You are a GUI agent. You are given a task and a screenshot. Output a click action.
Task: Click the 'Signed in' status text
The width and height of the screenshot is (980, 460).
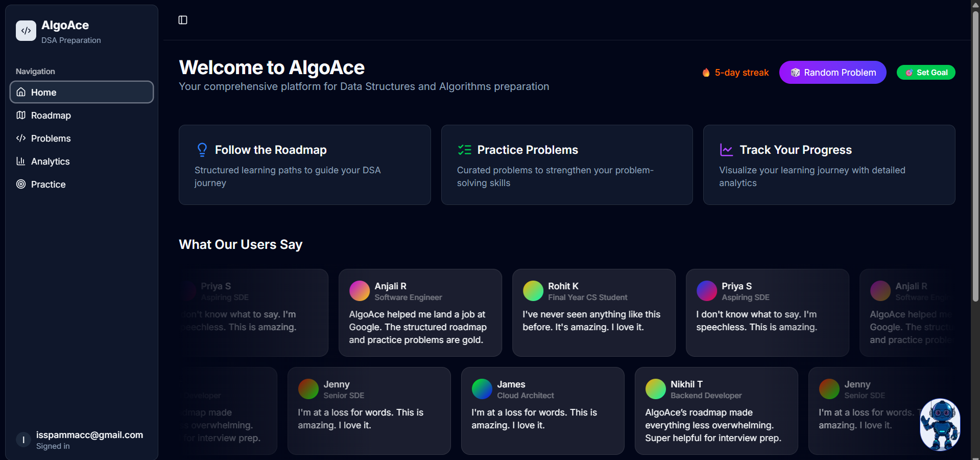click(53, 446)
